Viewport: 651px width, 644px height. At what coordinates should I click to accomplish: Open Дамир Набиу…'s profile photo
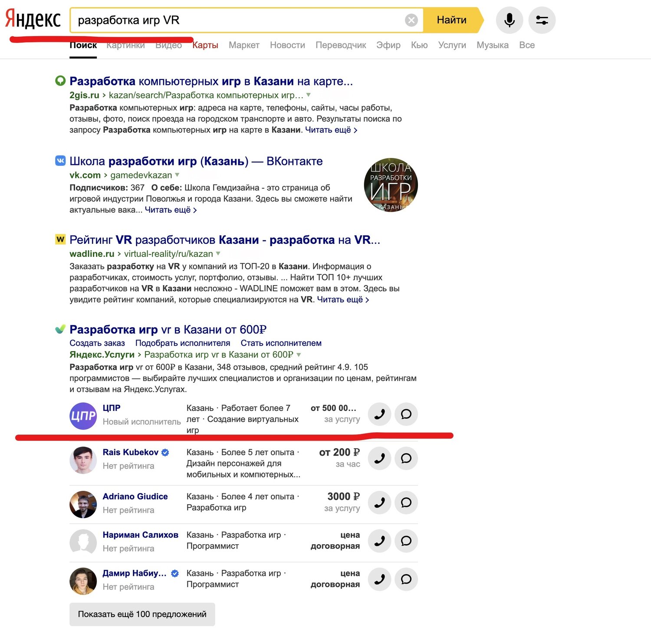coord(83,581)
